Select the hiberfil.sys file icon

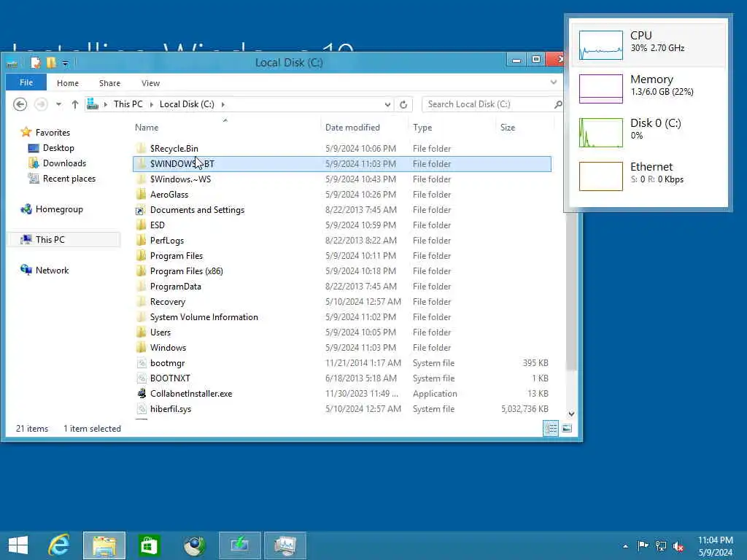(141, 408)
